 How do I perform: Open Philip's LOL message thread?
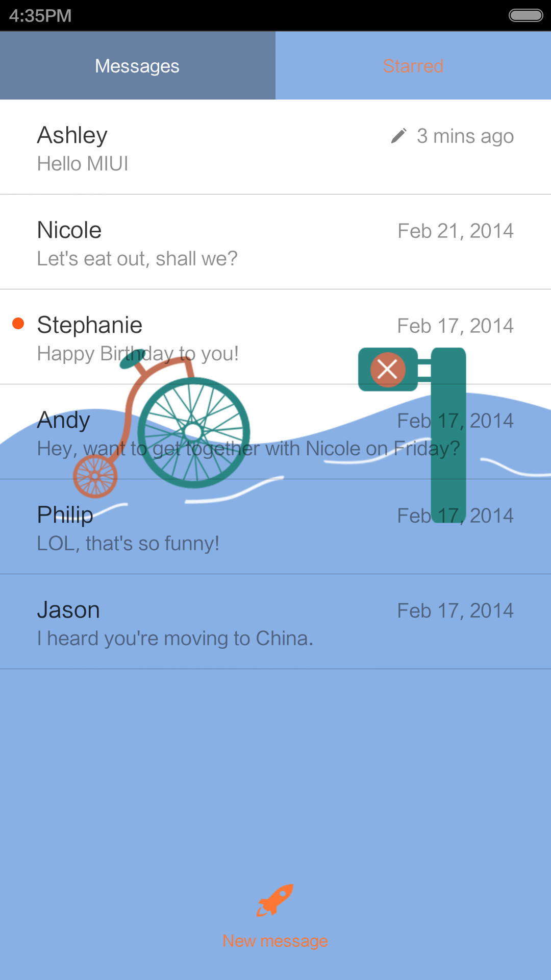click(x=275, y=527)
